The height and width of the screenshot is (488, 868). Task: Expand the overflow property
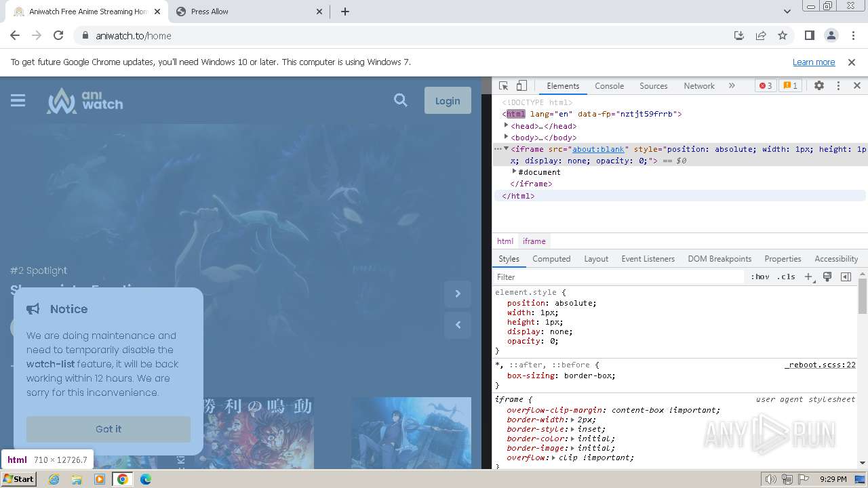coord(553,457)
